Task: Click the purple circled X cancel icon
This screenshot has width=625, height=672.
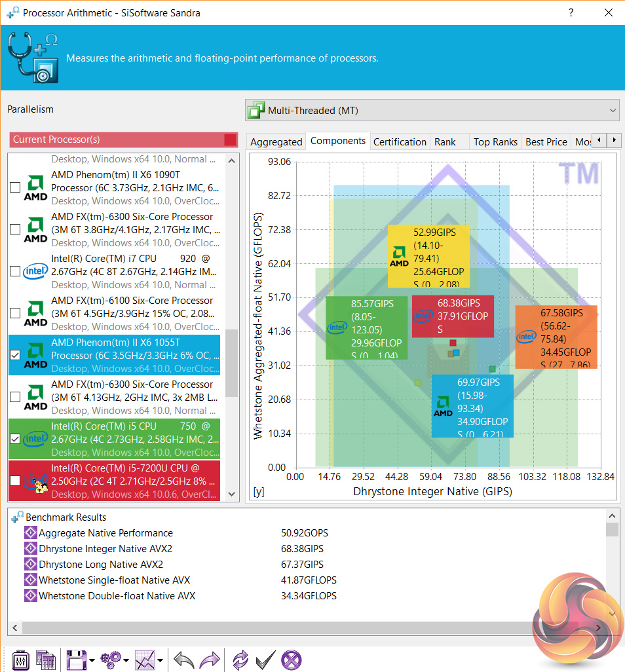Action: (x=292, y=660)
